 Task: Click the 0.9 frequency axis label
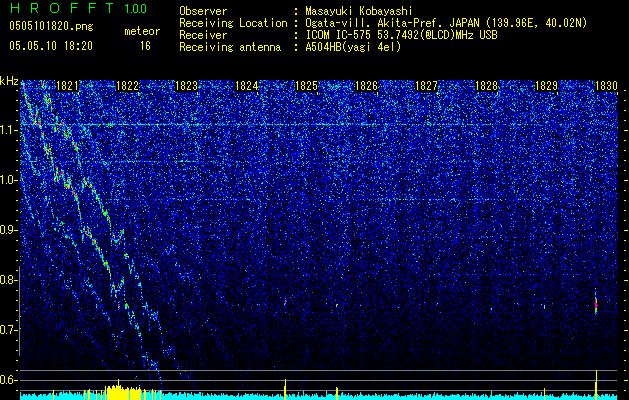[9, 230]
